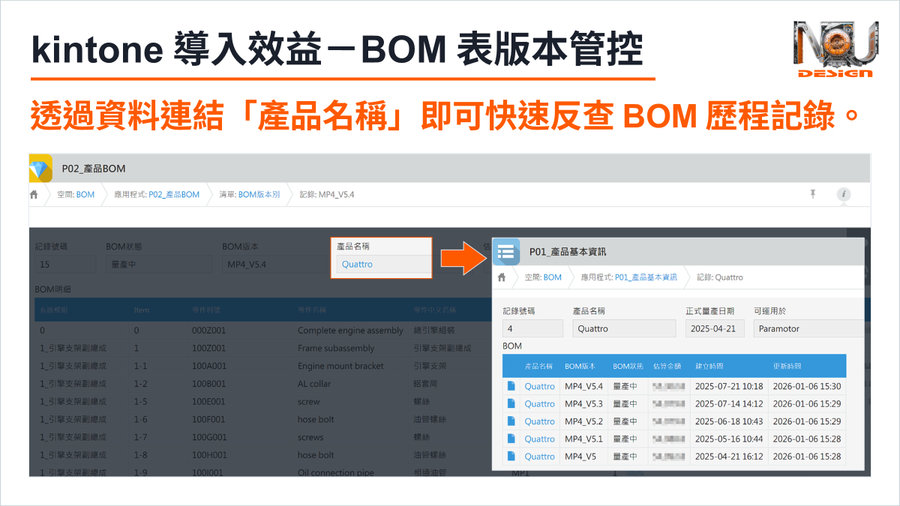This screenshot has width=900, height=506.
Task: Click the 000Z001 part number cell
Action: [x=209, y=330]
